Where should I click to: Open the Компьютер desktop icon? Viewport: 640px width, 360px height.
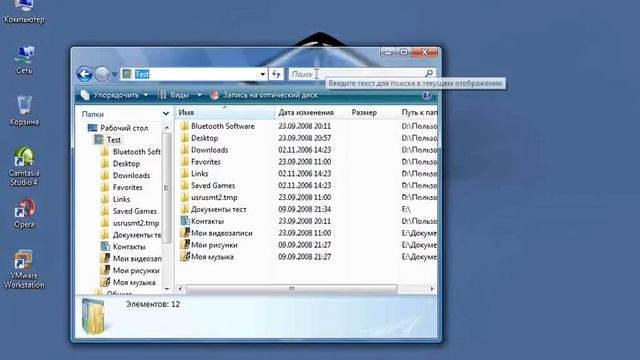click(24, 12)
